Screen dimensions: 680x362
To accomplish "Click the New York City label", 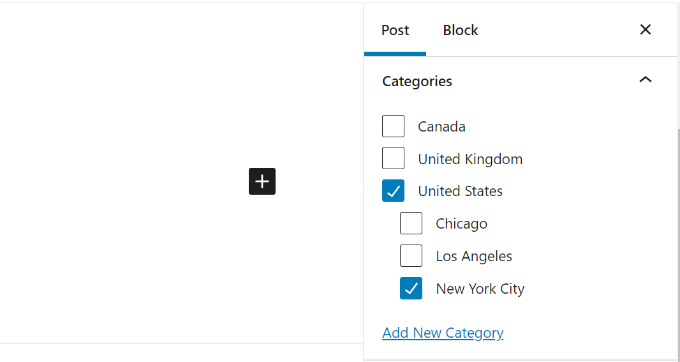I will [x=480, y=289].
